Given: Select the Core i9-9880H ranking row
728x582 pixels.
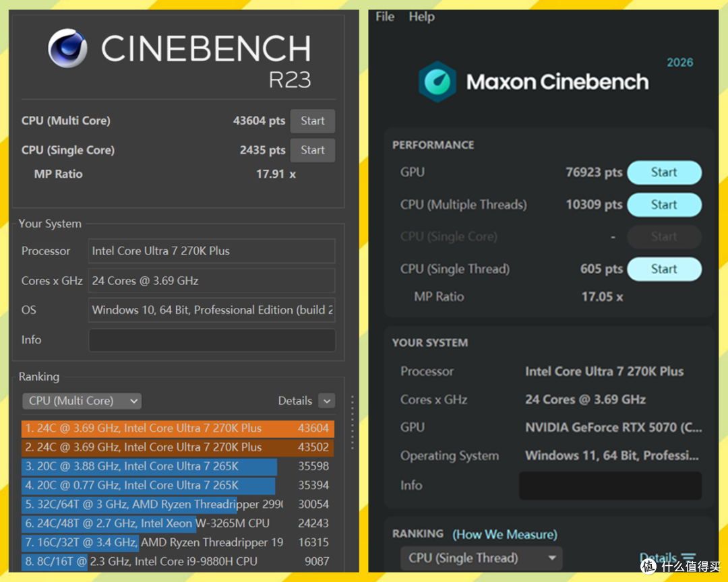Looking at the screenshot, I should pos(177,562).
